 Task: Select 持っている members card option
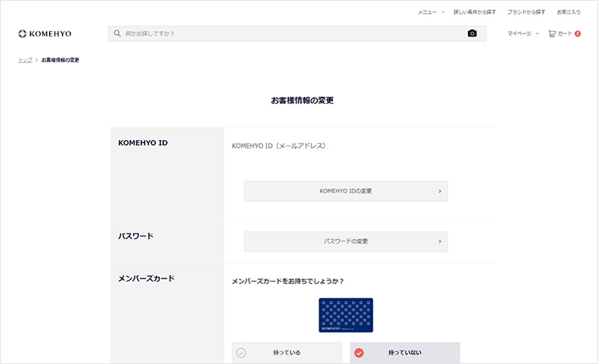point(287,353)
